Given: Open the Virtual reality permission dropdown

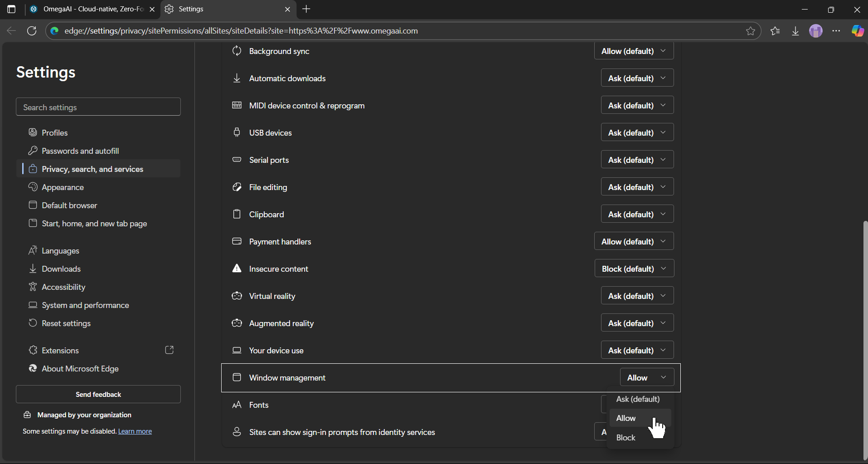Looking at the screenshot, I should point(637,295).
